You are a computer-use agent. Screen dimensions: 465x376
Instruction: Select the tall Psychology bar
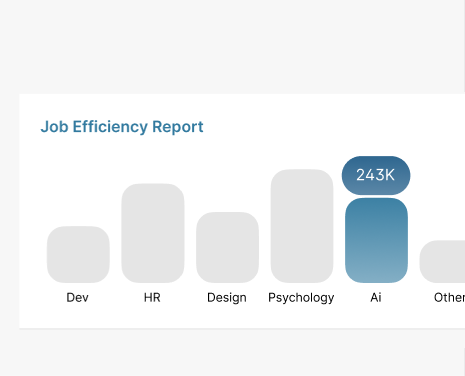click(302, 226)
